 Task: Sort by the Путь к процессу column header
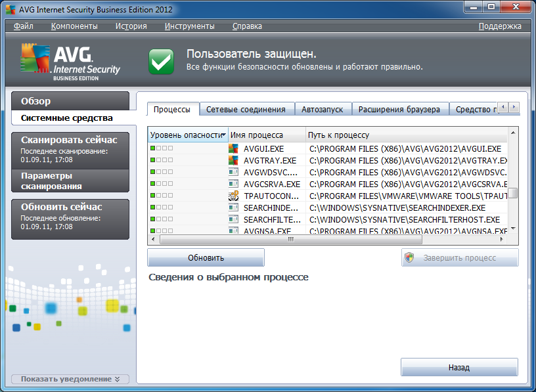tap(407, 135)
